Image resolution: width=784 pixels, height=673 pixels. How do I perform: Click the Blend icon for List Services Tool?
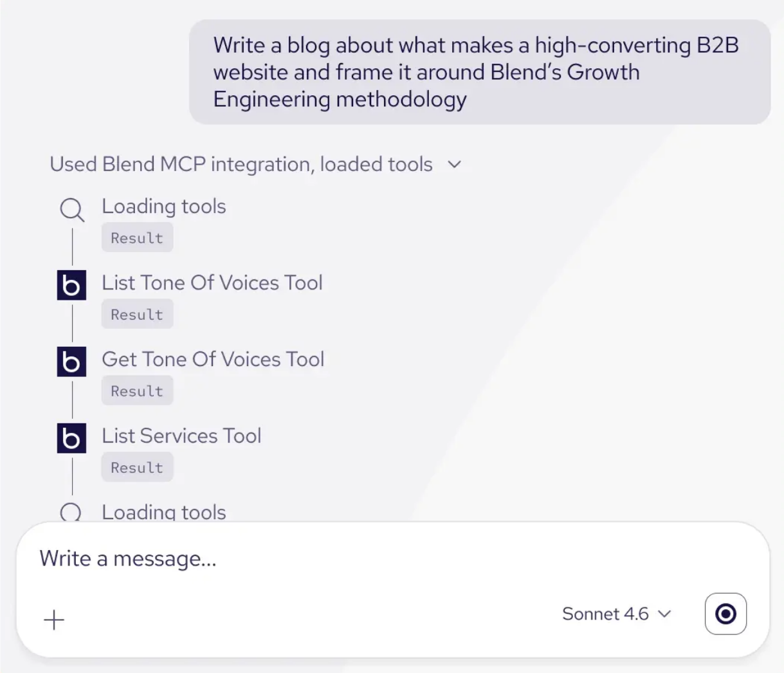pyautogui.click(x=71, y=438)
